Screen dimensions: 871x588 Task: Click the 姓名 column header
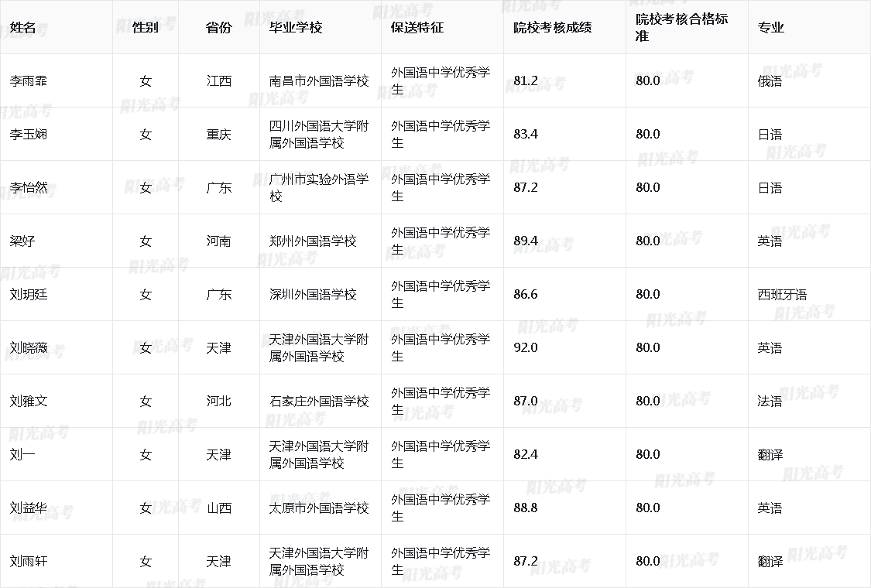tap(23, 28)
